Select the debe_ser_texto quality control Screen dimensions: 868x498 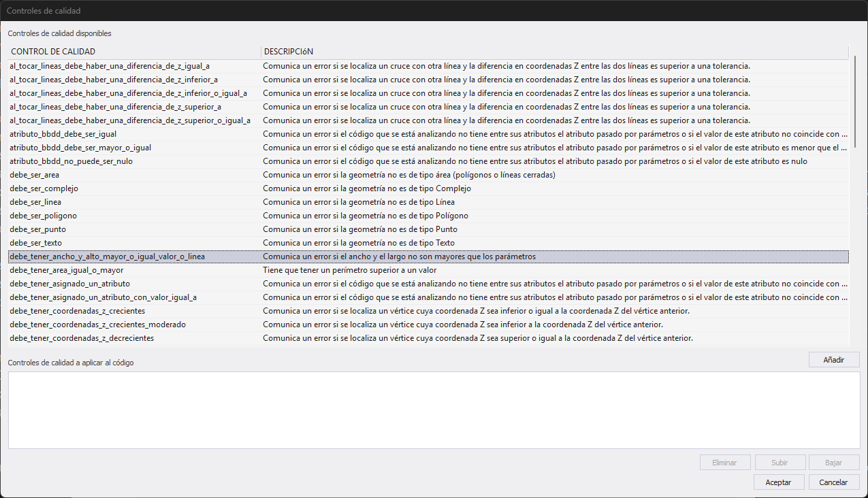pos(428,243)
